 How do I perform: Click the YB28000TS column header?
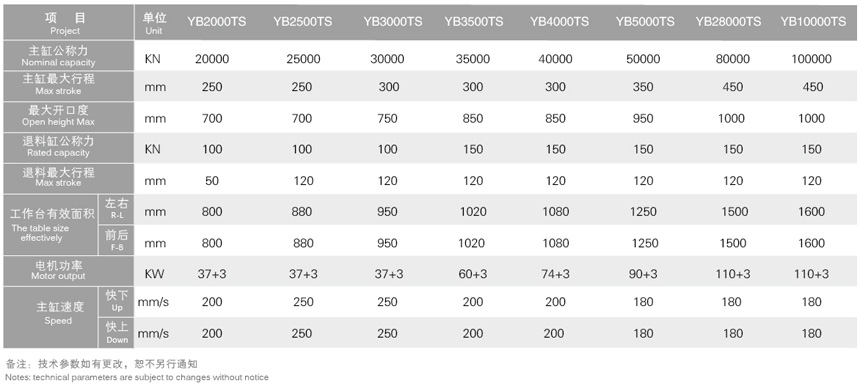(x=728, y=22)
